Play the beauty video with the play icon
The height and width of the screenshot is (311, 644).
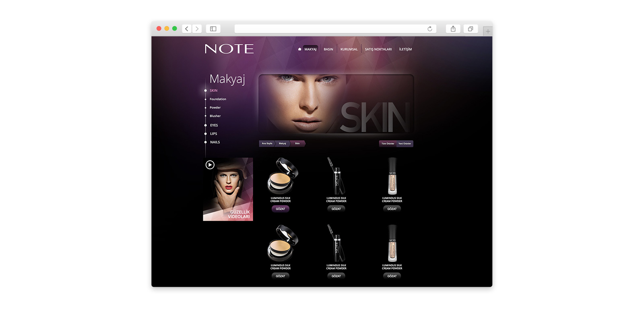point(210,165)
